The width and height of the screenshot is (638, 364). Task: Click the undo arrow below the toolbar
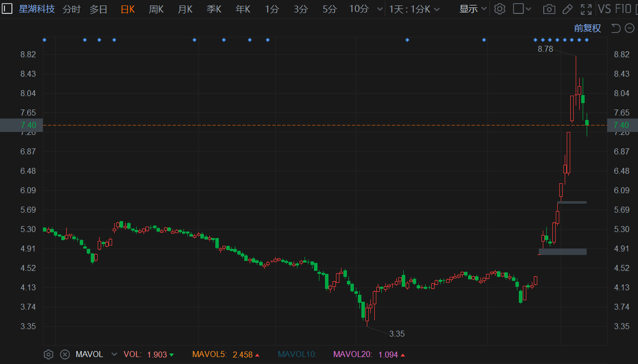tap(616, 28)
